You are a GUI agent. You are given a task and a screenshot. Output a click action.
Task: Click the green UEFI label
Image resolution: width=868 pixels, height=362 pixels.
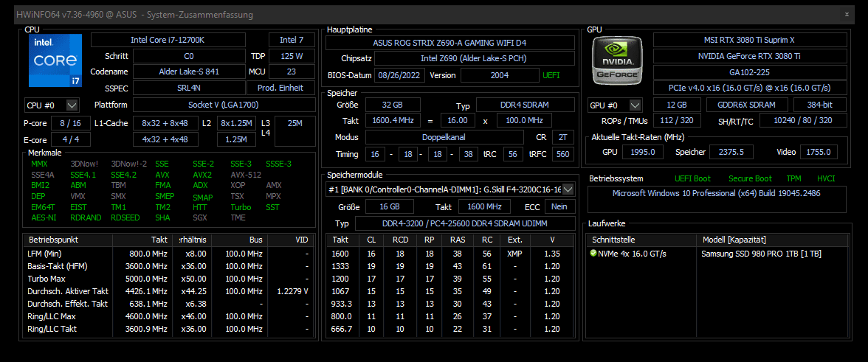(551, 75)
